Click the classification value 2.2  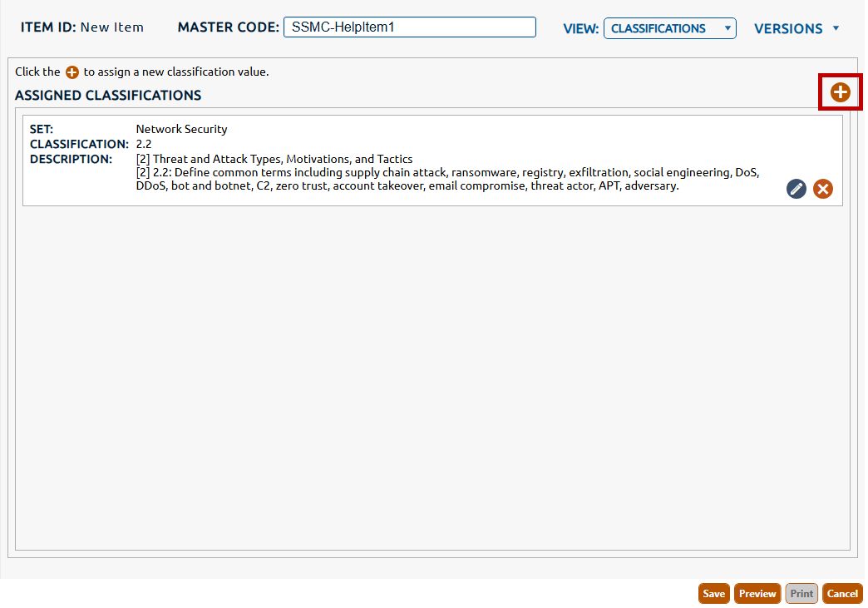point(144,144)
